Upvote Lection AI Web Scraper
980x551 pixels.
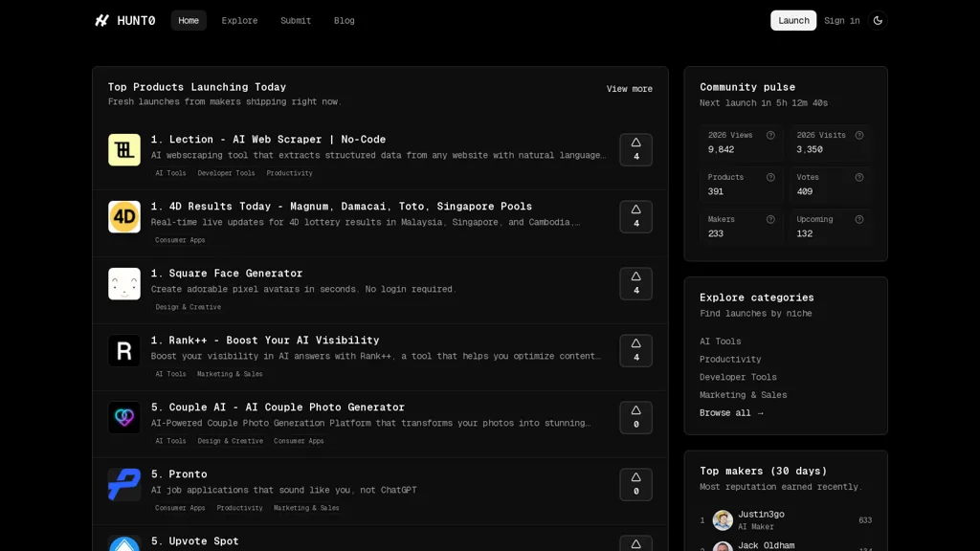(635, 150)
